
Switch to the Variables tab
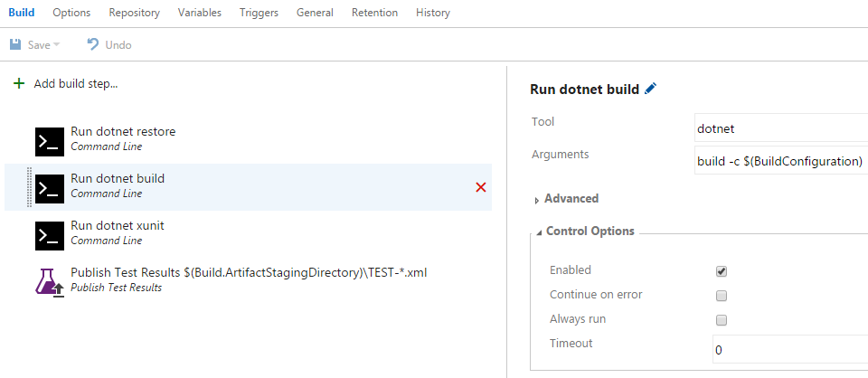(199, 12)
